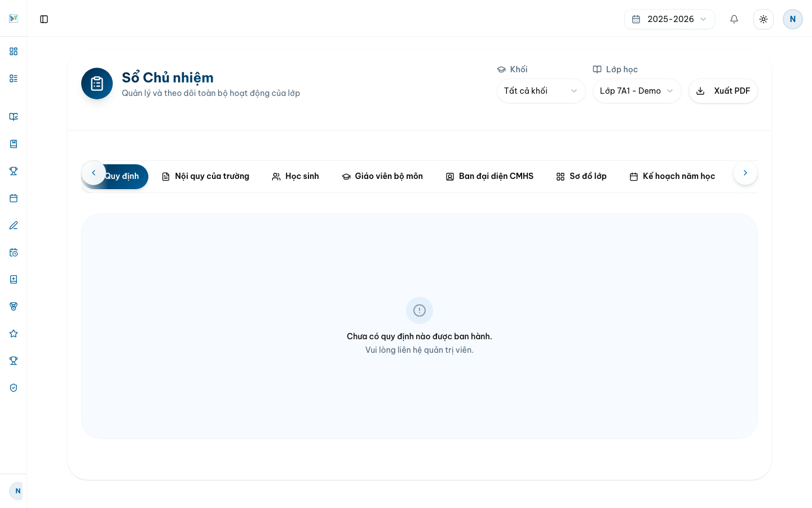812x508 pixels.
Task: Click the subtitle Quản lý và theo dõi toàn bộ hoạt động
Action: tap(211, 93)
